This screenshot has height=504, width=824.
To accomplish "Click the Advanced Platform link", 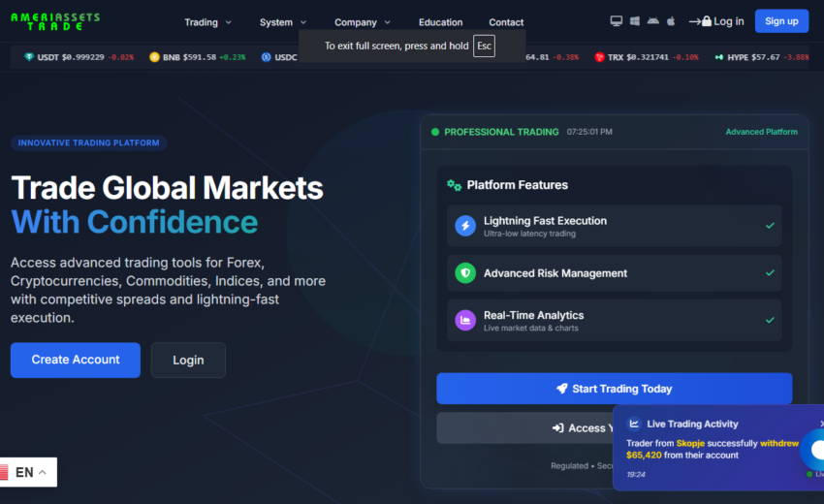I will point(761,132).
